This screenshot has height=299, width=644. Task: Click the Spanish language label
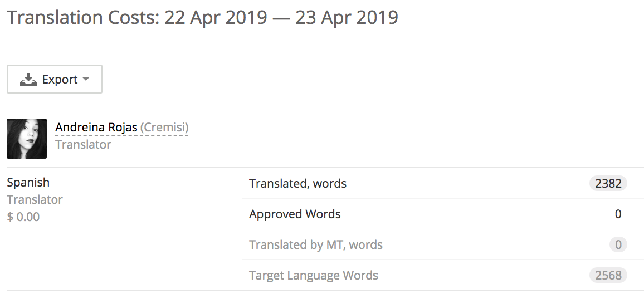click(x=28, y=183)
